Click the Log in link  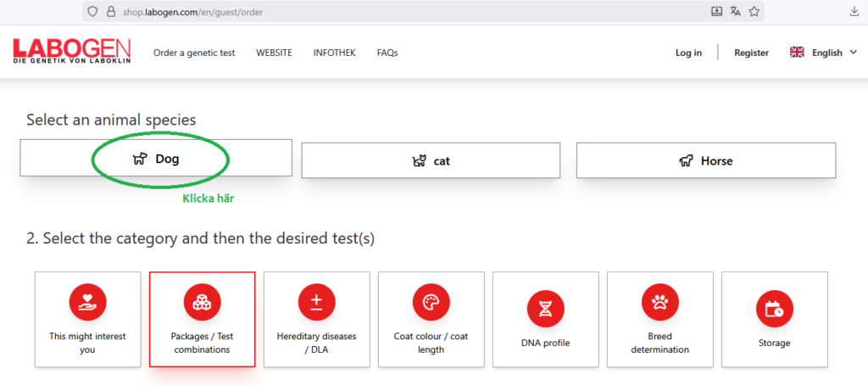(x=688, y=53)
